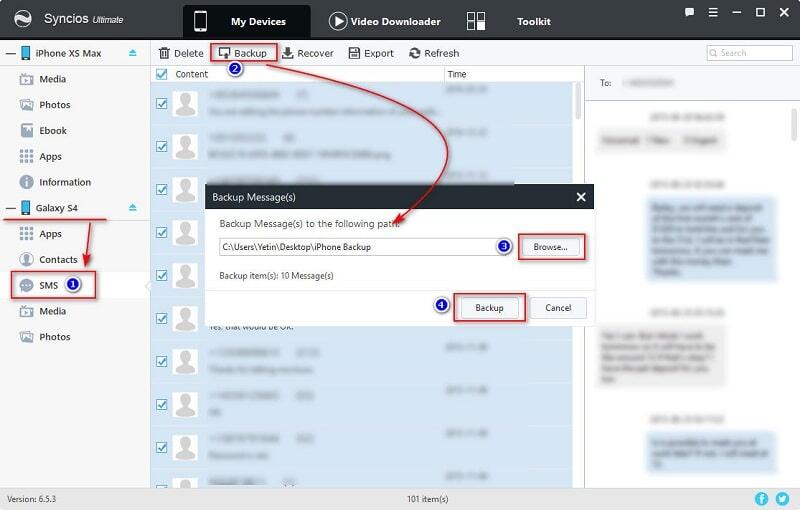This screenshot has height=510, width=800.
Task: Collapse the iPhone XS Max device tree
Action: [9, 52]
